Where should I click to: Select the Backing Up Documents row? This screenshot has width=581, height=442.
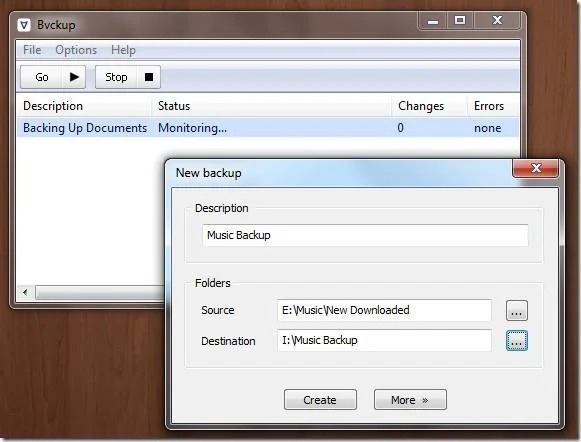[268, 128]
